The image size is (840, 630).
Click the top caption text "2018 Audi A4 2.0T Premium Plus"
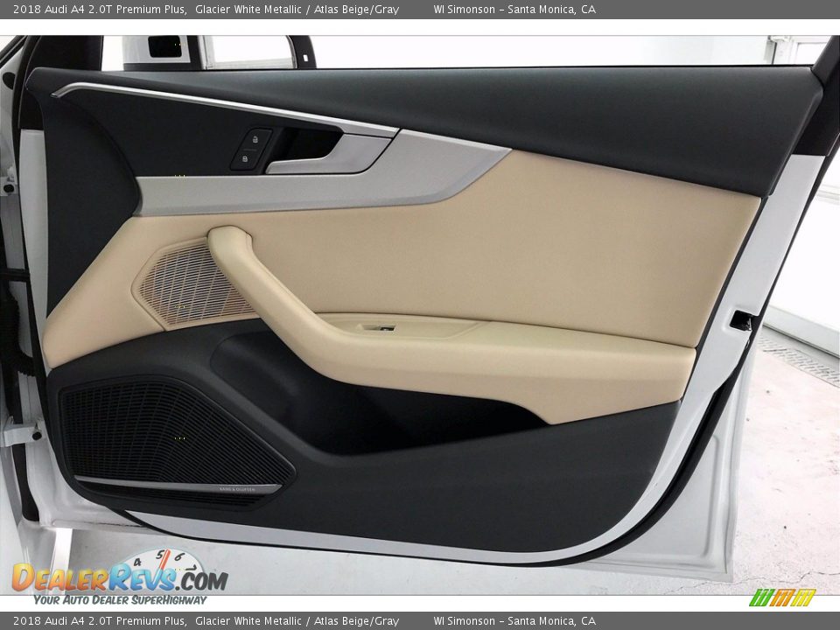click(x=100, y=9)
